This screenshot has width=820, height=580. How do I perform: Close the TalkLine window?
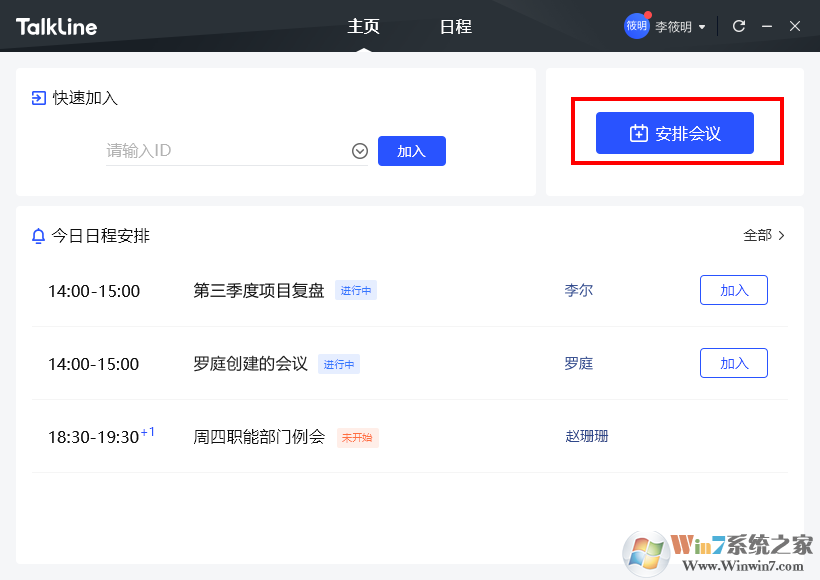point(795,26)
